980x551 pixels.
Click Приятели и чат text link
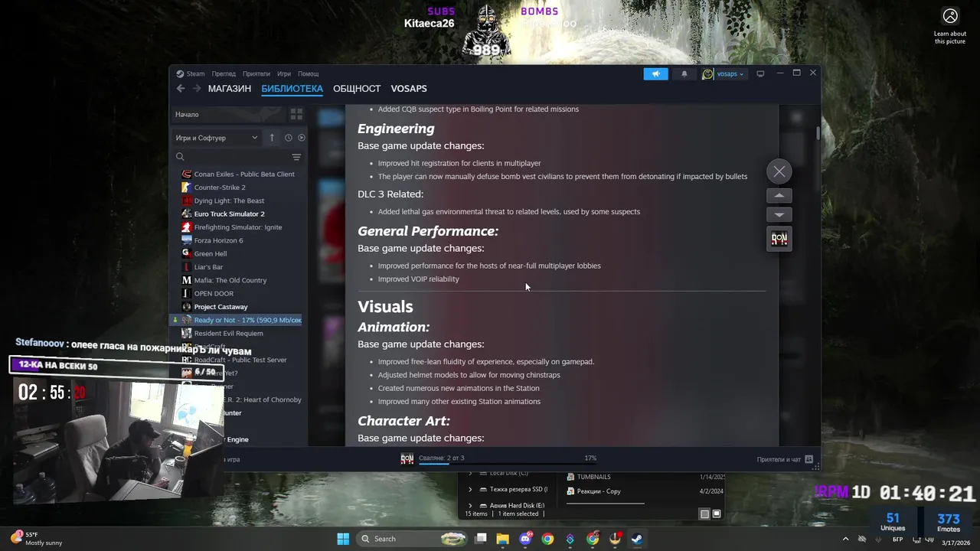779,459
